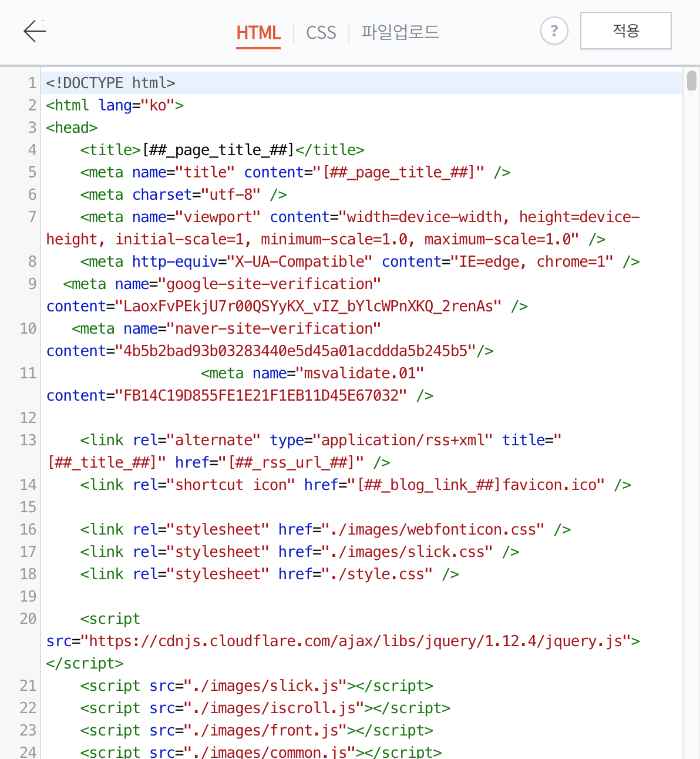Switch to the CSS tab
The height and width of the screenshot is (759, 700).
coord(321,32)
